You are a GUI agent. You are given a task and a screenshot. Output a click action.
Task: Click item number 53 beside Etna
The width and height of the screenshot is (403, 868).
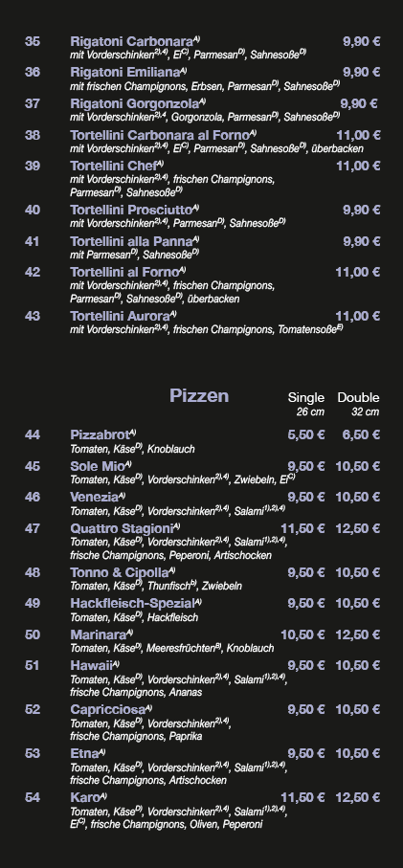(x=33, y=753)
